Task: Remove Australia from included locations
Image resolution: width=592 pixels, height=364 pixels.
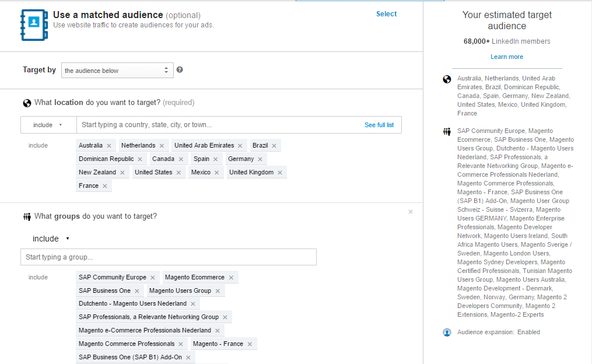Action: pyautogui.click(x=109, y=146)
